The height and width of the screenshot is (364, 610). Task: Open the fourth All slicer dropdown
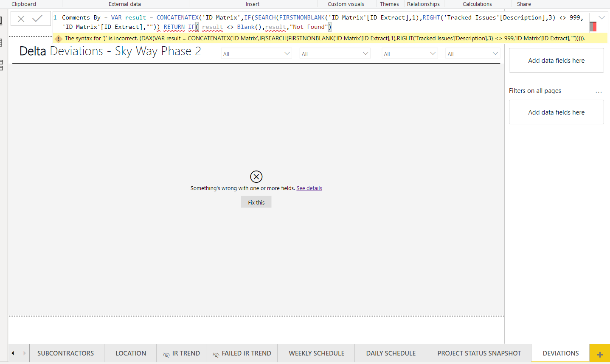(473, 54)
